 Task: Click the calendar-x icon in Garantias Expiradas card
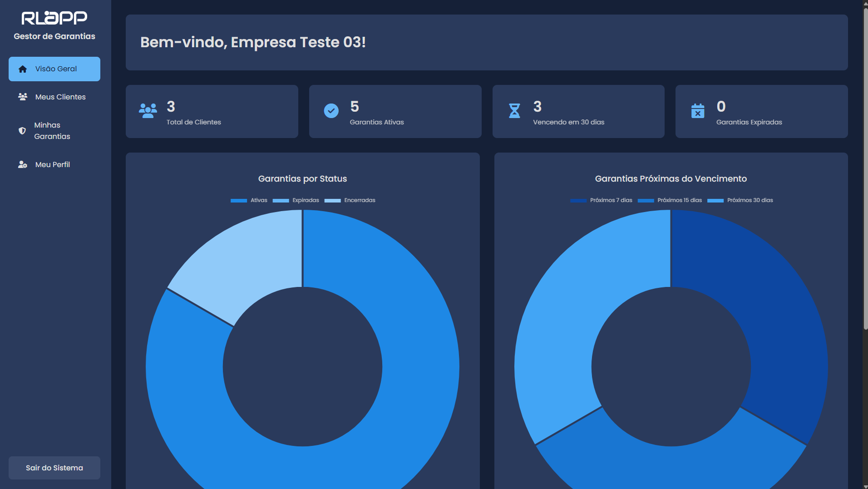698,111
